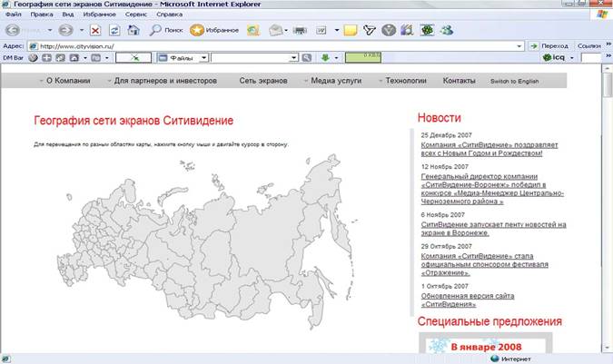Open the Messenger people icon
The image size is (613, 364).
pyautogui.click(x=447, y=30)
